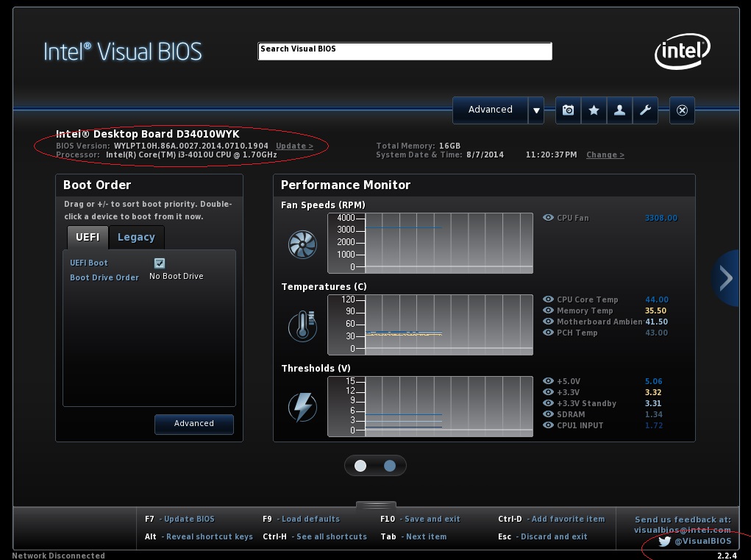The image size is (751, 560).
Task: Click the Search Visual BIOS field
Action: [x=405, y=52]
